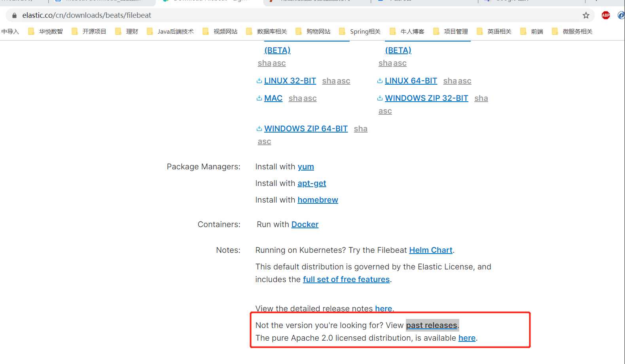Screen dimensions: 625x364
Task: Open the homebrew install instructions link
Action: (318, 200)
